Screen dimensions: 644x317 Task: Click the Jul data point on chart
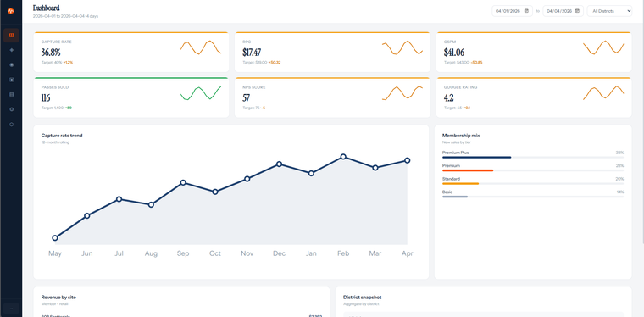[x=119, y=199]
